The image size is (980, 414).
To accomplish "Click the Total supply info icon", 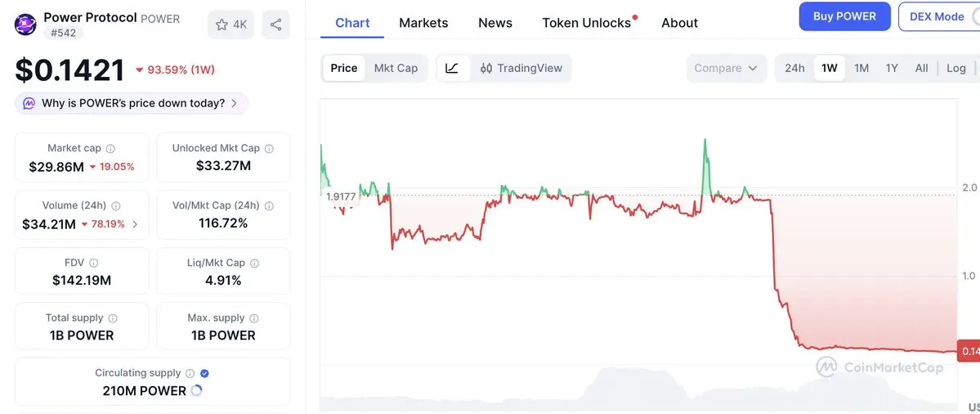I will click(x=113, y=318).
